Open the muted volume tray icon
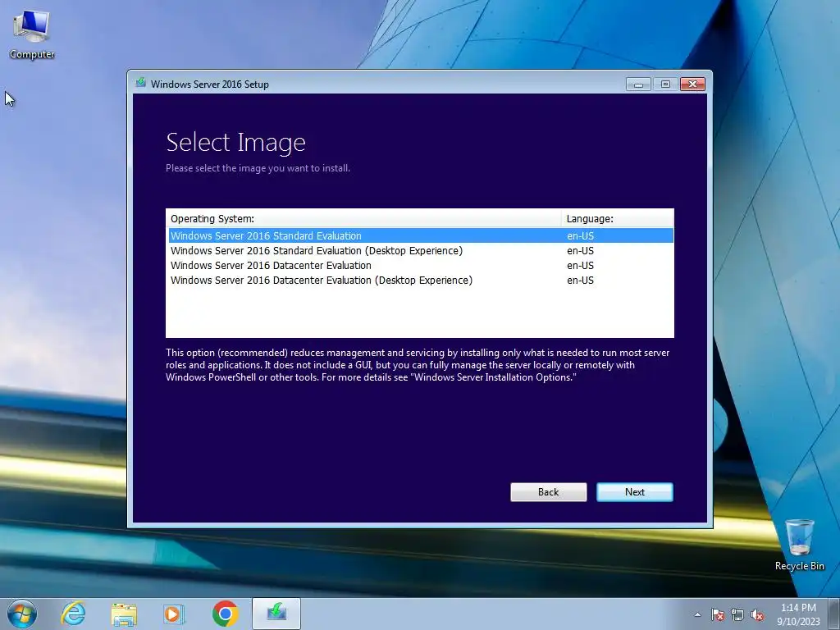840x630 pixels. tap(757, 615)
